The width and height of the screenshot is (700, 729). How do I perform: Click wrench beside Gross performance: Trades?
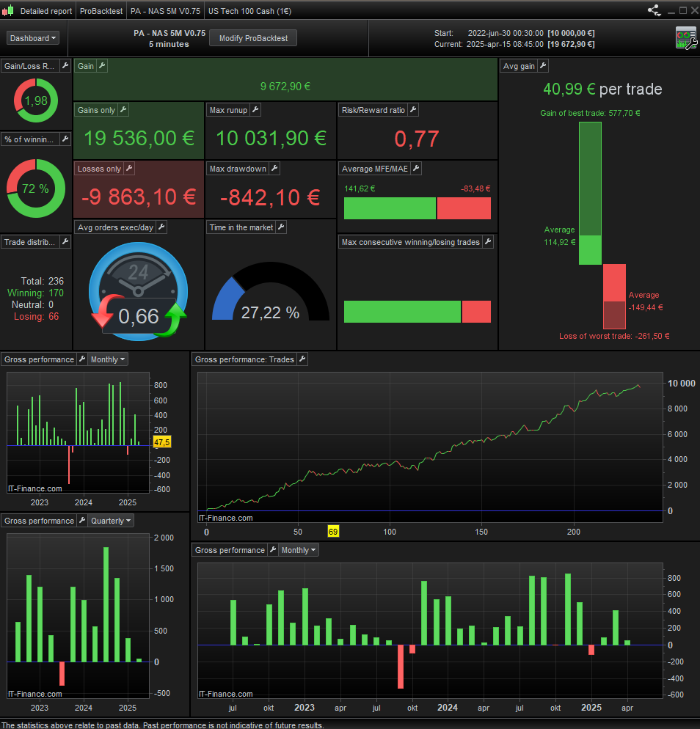coord(302,359)
